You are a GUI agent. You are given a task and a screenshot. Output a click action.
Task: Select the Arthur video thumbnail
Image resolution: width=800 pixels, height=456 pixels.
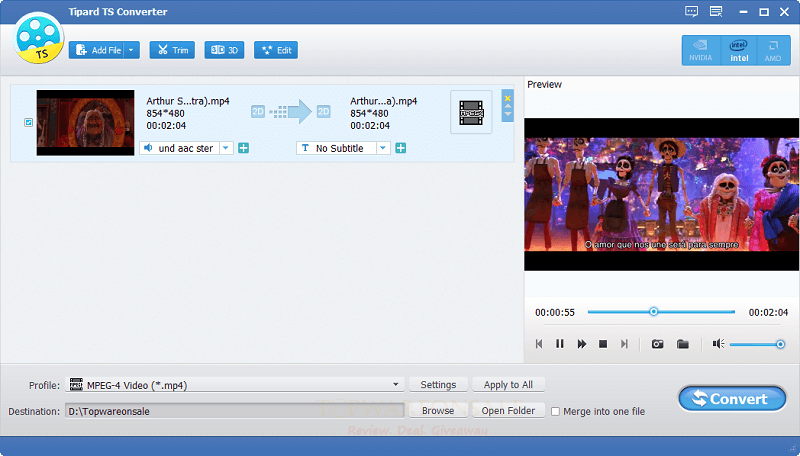coord(85,123)
